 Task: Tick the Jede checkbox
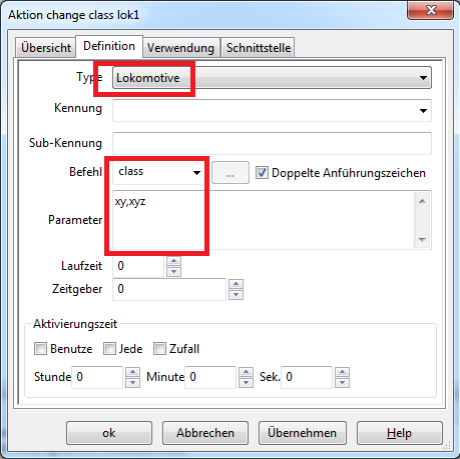pos(109,349)
